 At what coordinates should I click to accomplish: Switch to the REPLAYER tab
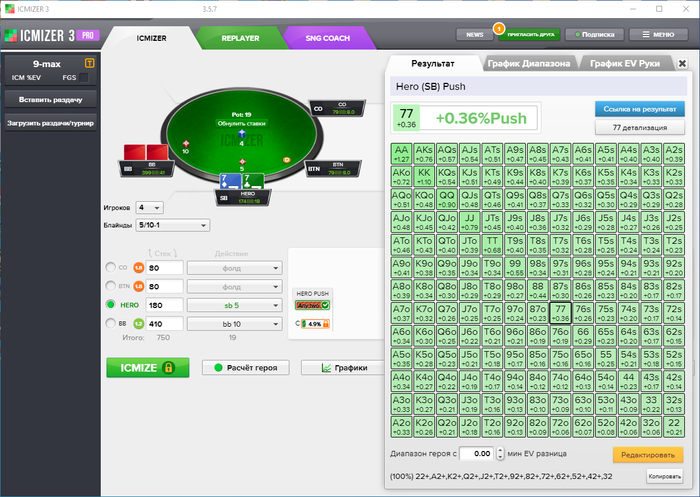click(x=240, y=38)
